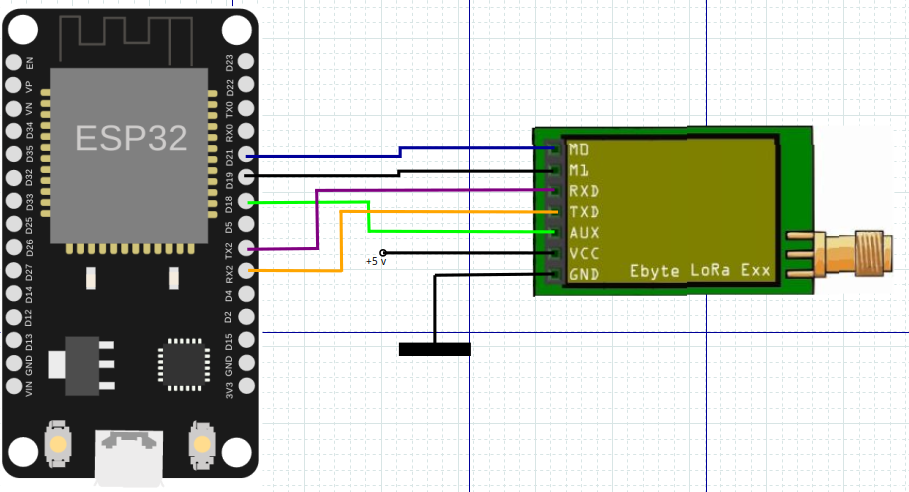Select the D27 pin pad
909x492 pixels.
[x=13, y=271]
